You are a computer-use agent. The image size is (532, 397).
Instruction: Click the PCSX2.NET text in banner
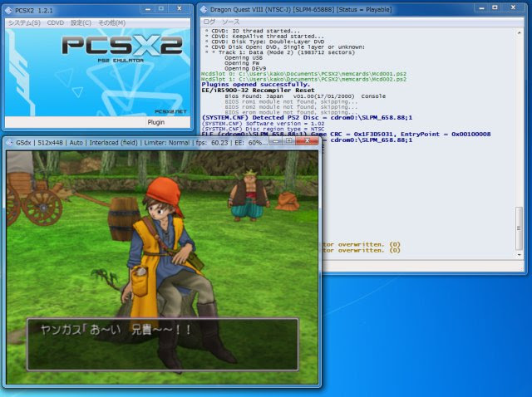170,111
